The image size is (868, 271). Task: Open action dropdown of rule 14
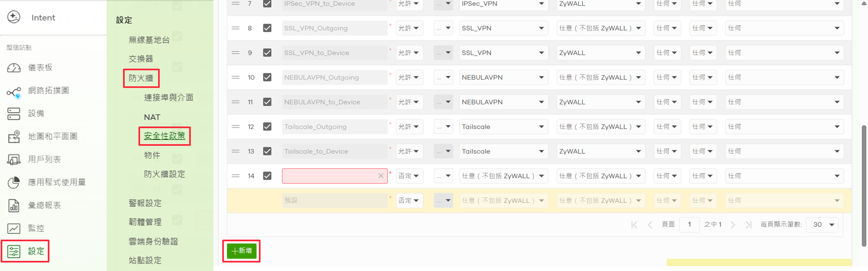tap(409, 176)
